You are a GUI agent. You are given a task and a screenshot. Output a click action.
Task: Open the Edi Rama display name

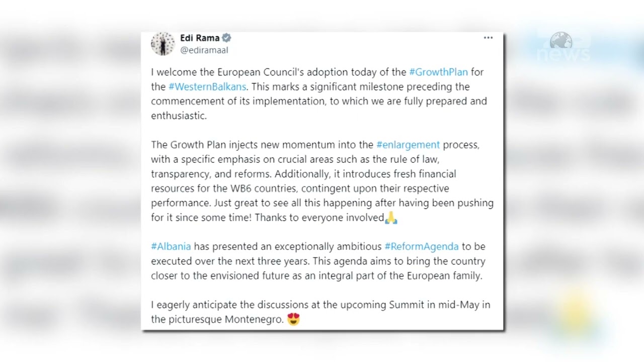tap(200, 38)
